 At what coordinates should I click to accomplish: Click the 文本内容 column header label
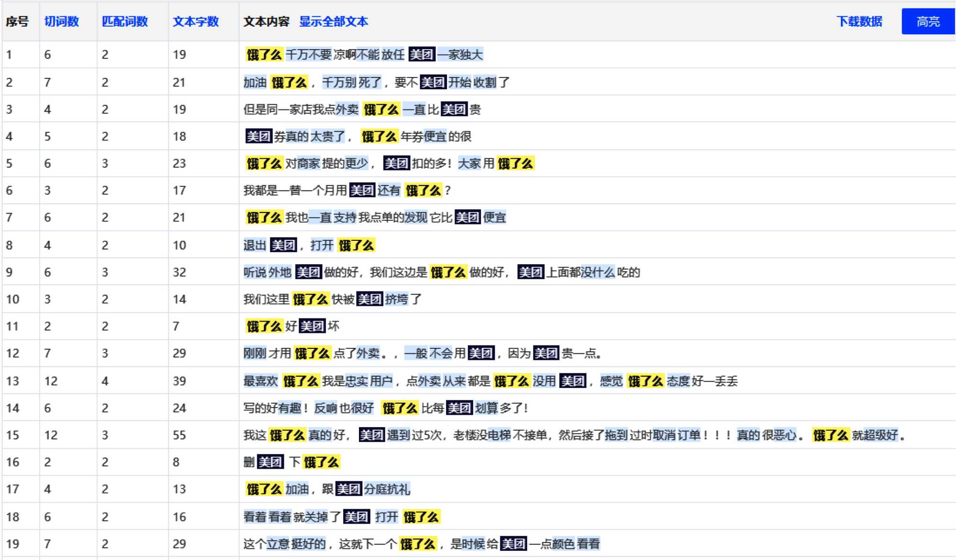click(x=266, y=22)
